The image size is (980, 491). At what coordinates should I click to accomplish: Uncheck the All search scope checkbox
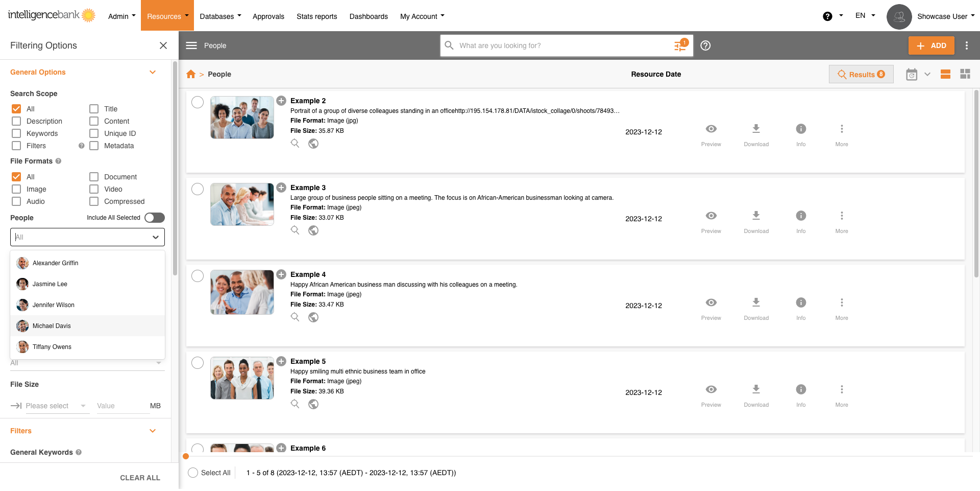coord(16,109)
